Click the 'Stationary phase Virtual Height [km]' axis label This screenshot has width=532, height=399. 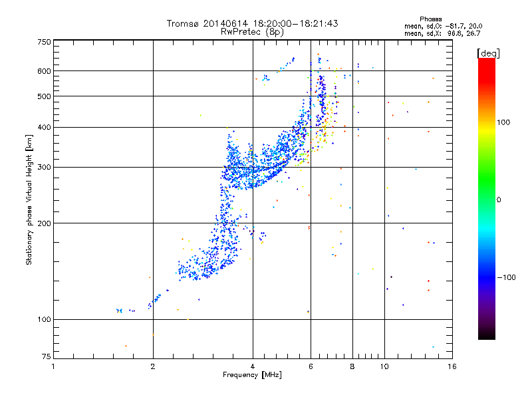(x=29, y=199)
